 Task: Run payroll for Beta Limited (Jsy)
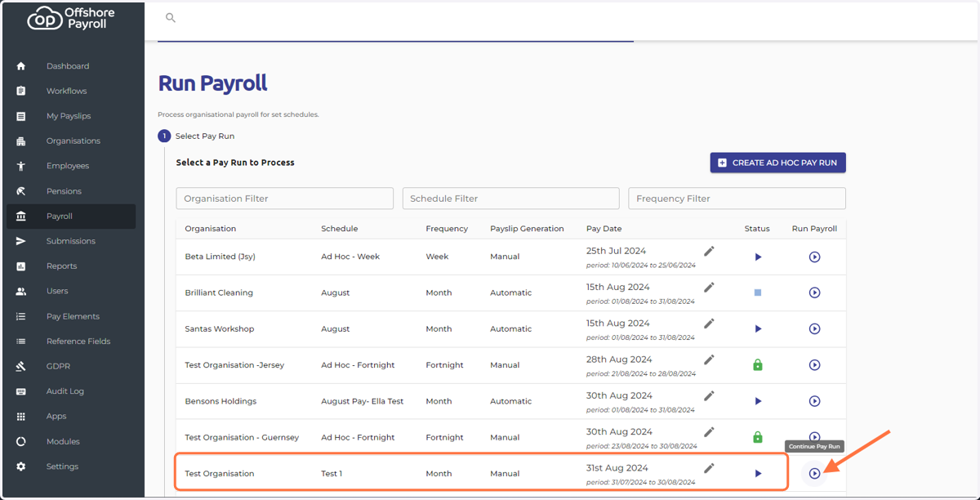(x=814, y=257)
